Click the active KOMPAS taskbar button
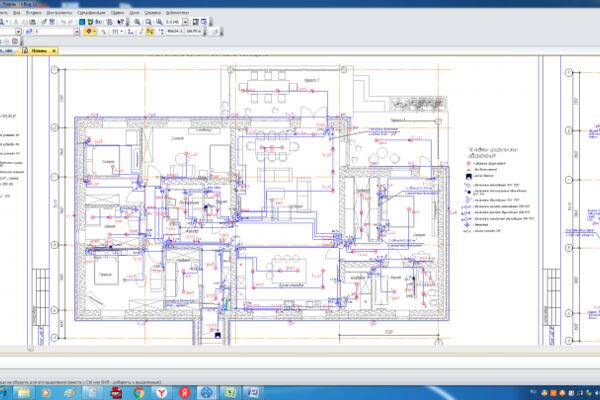 pyautogui.click(x=207, y=393)
